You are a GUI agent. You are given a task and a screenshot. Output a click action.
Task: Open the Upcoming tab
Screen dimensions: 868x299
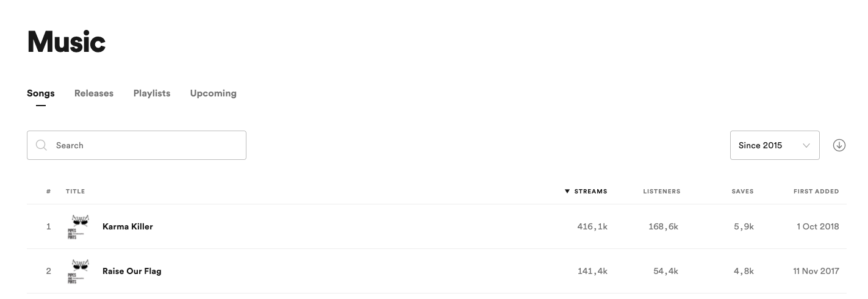click(x=213, y=93)
